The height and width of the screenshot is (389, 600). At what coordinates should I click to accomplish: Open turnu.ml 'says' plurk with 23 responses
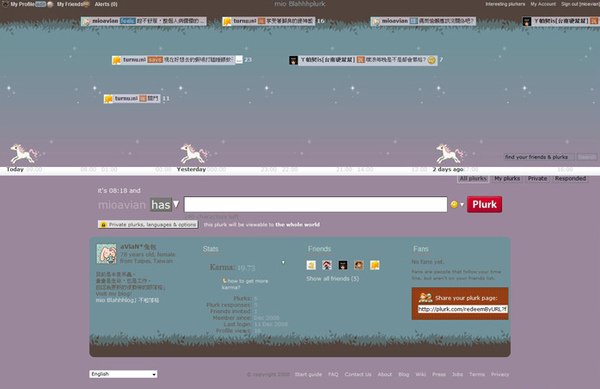(177, 60)
